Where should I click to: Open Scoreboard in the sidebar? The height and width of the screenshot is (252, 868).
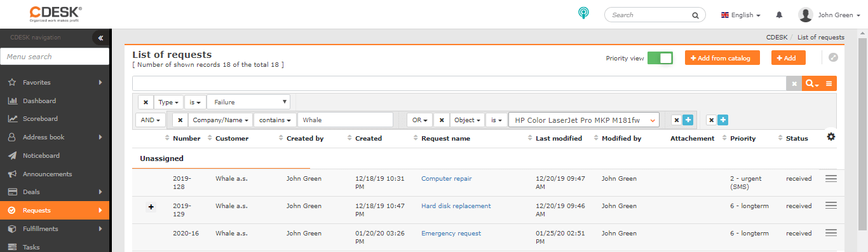point(55,118)
